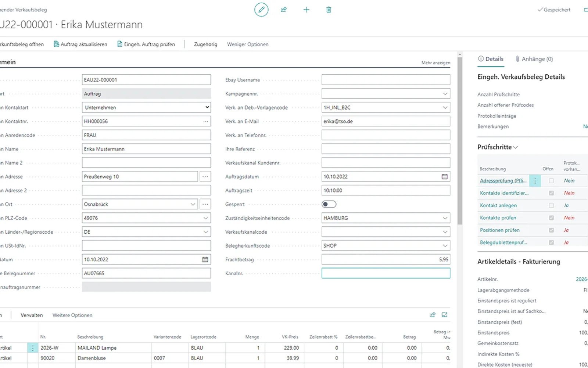Click share icon above the lines table
This screenshot has height=368, width=588.
[x=433, y=315]
